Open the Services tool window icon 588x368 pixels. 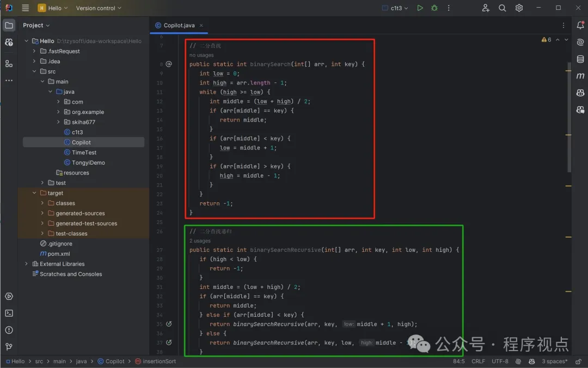(9, 296)
